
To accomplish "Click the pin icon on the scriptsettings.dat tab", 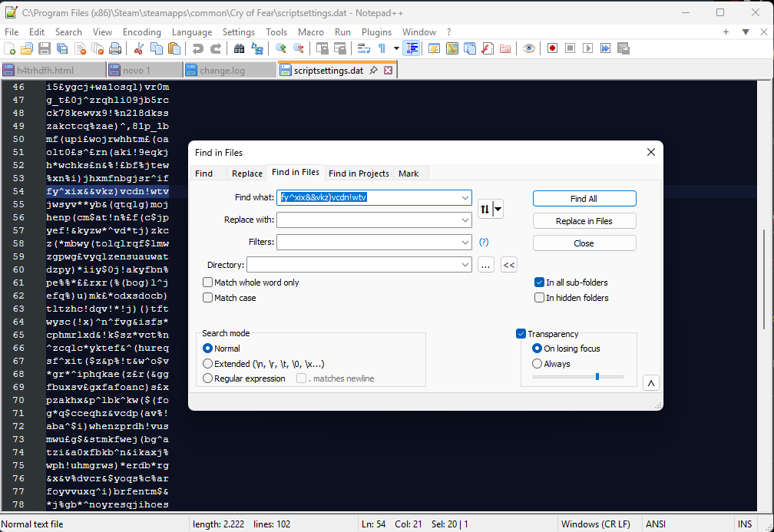I will [x=374, y=70].
